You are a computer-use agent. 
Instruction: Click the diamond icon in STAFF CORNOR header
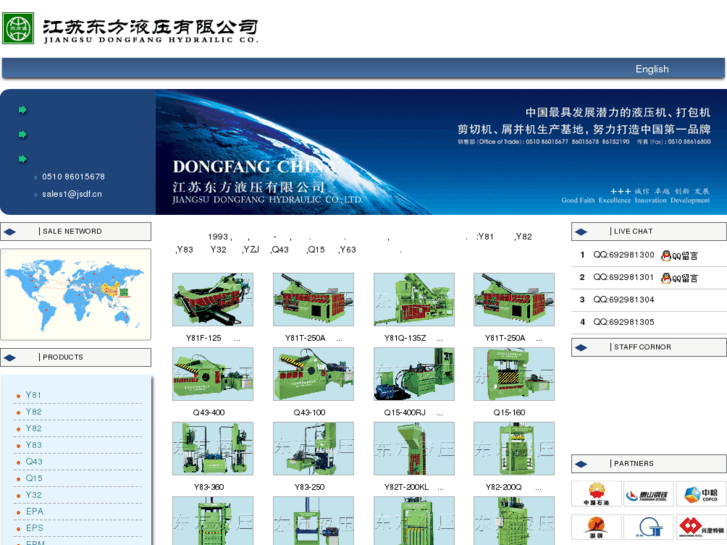[581, 347]
